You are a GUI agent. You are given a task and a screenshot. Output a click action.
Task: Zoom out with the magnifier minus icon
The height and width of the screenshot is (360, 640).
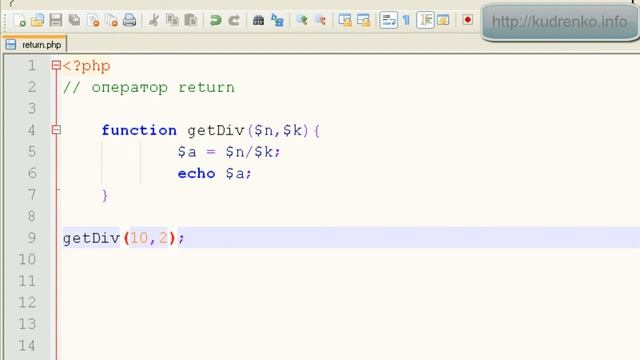coord(320,20)
